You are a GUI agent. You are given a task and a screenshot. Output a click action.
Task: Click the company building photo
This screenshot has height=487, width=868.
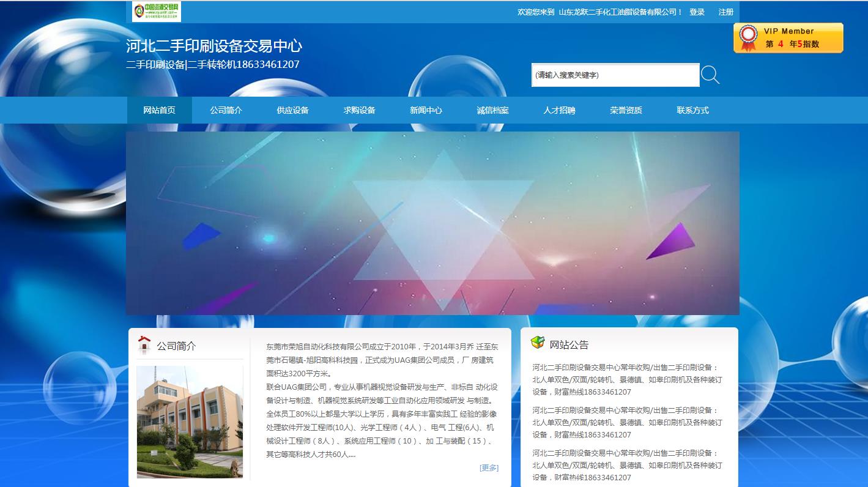pos(190,422)
